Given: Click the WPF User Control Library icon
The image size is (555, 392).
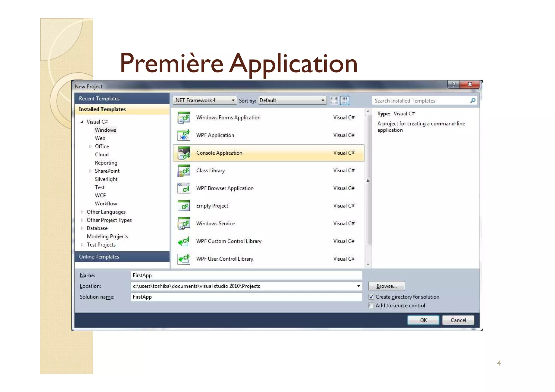Looking at the screenshot, I should coord(183,259).
